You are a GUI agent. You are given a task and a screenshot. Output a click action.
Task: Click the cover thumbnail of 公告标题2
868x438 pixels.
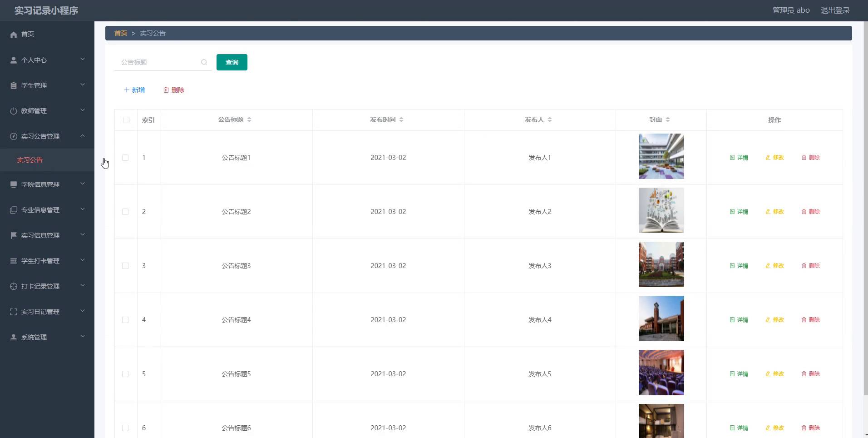(x=661, y=210)
